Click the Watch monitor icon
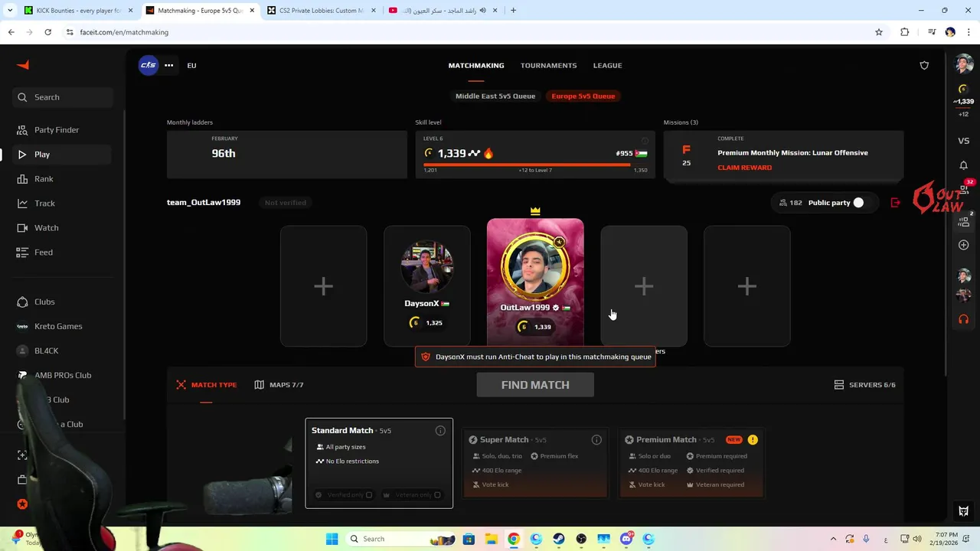 (22, 228)
